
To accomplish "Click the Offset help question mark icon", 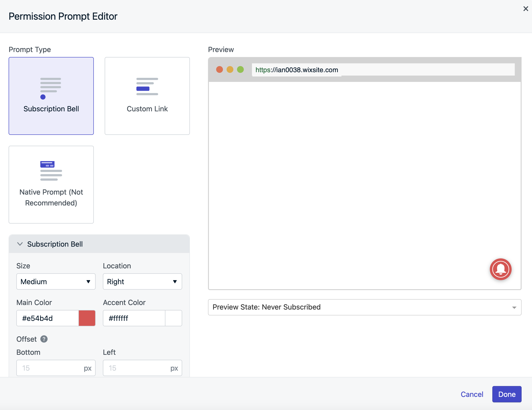I will (x=44, y=339).
